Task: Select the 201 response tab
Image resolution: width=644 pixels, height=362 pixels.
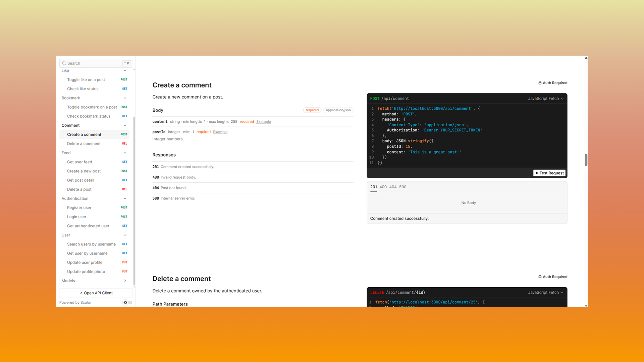Action: (x=373, y=187)
